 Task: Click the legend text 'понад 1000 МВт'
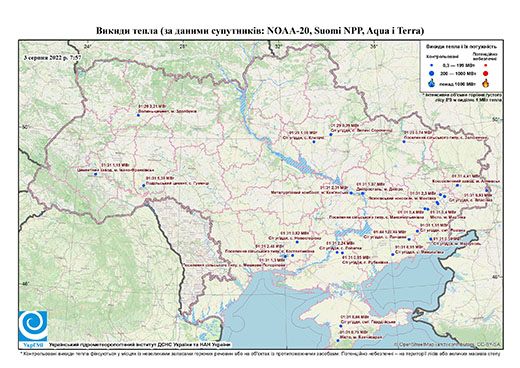458,83
